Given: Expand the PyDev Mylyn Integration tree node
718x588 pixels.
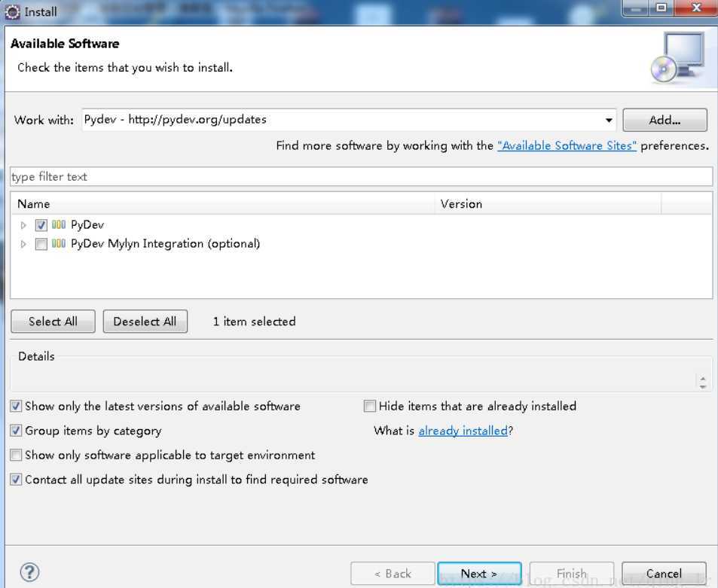Looking at the screenshot, I should (23, 244).
